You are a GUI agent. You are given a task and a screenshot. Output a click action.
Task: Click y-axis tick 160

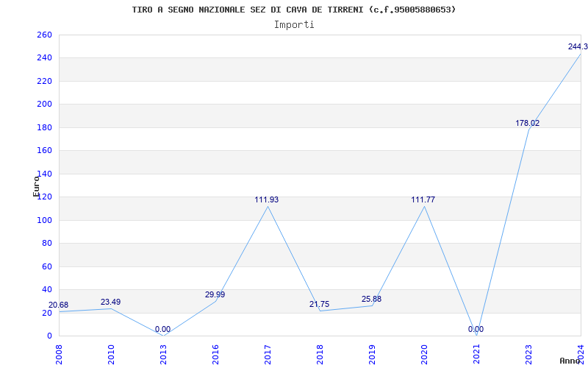44,151
